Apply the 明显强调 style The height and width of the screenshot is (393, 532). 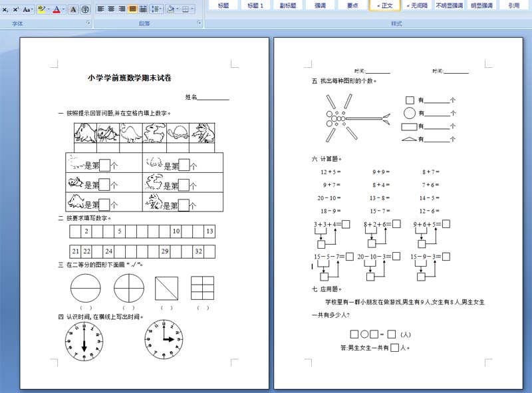click(x=481, y=5)
